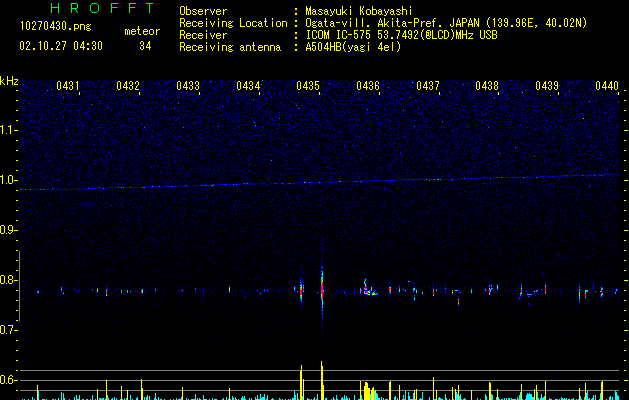The image size is (629, 400).
Task: Click the date stamp 02.10.27 04:30
Action: tap(61, 46)
